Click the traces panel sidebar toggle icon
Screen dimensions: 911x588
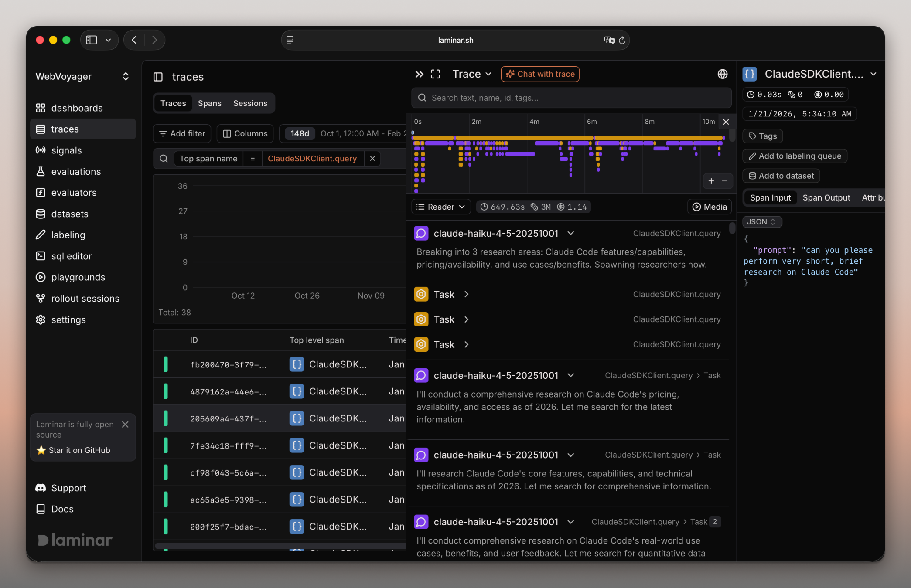[x=158, y=77]
